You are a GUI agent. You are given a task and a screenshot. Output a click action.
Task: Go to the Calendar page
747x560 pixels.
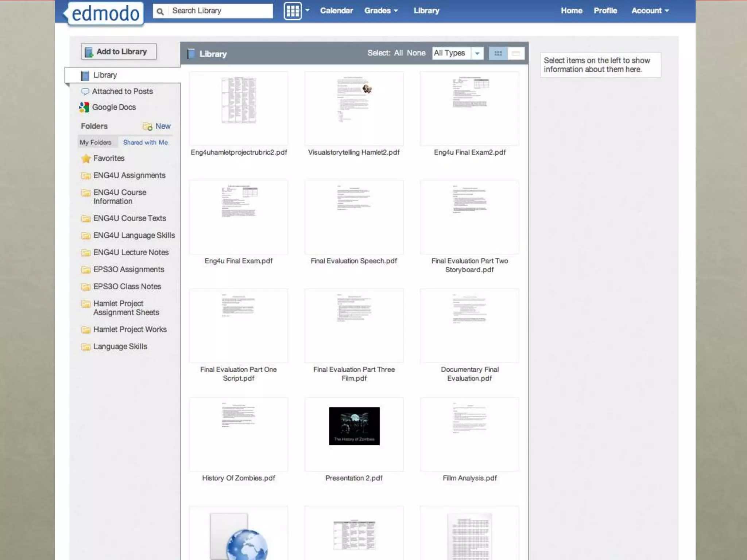point(336,11)
